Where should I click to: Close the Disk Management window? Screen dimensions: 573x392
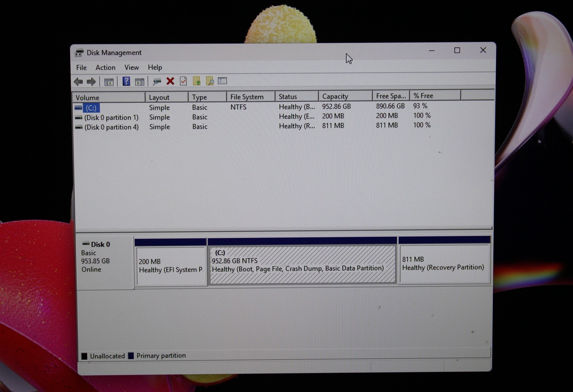pyautogui.click(x=483, y=50)
